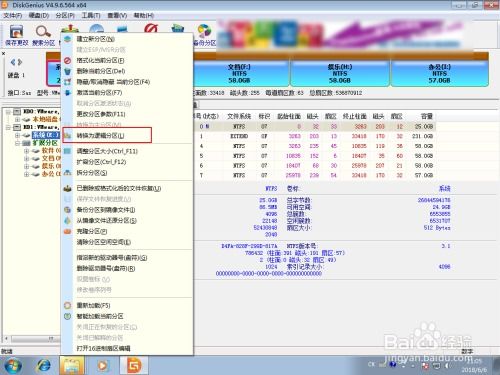This screenshot has height=375, width=500.
Task: Open the orange DiskGenius taskbar icon
Action: pyautogui.click(x=134, y=365)
